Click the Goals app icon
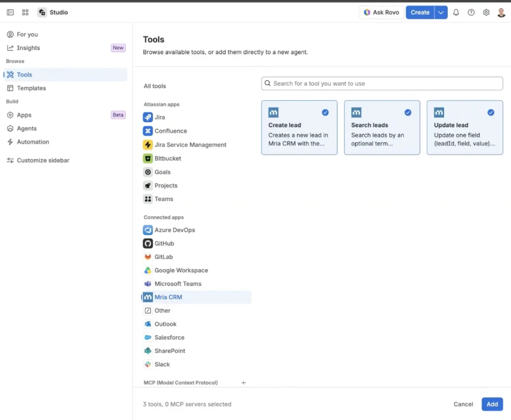This screenshot has width=511, height=420. point(148,172)
